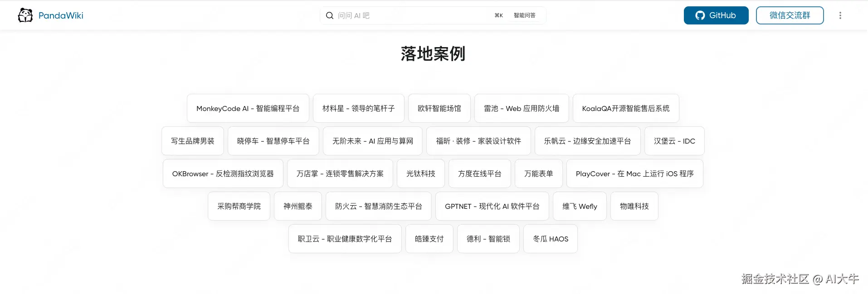Image resolution: width=868 pixels, height=294 pixels.
Task: Click the ⌘K shortcut hint in search bar
Action: (x=499, y=15)
